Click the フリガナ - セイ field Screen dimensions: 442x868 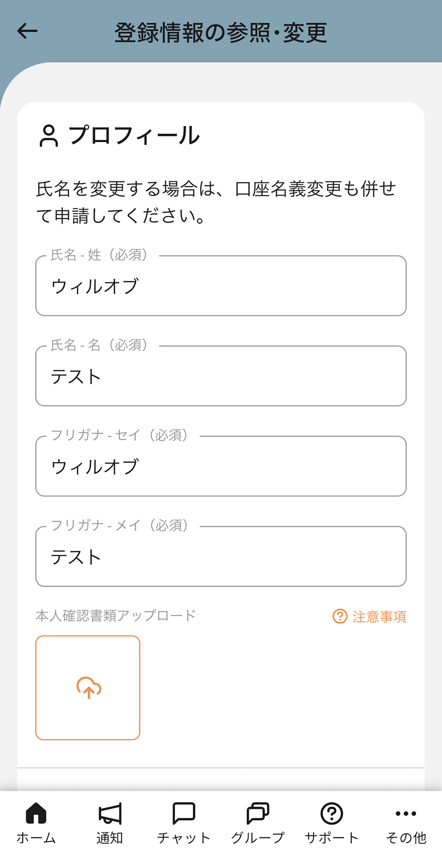[221, 467]
